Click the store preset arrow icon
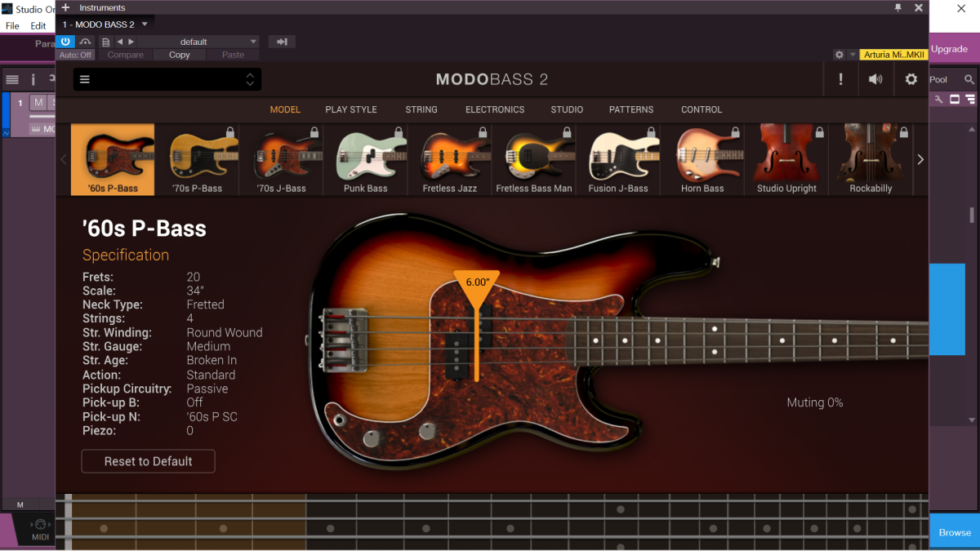 (x=282, y=42)
